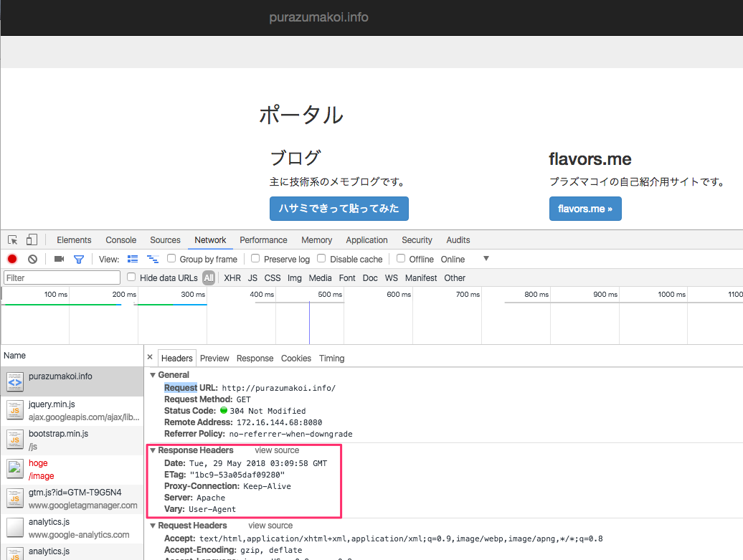Select the Headers tab
The image size is (743, 560).
coord(176,359)
